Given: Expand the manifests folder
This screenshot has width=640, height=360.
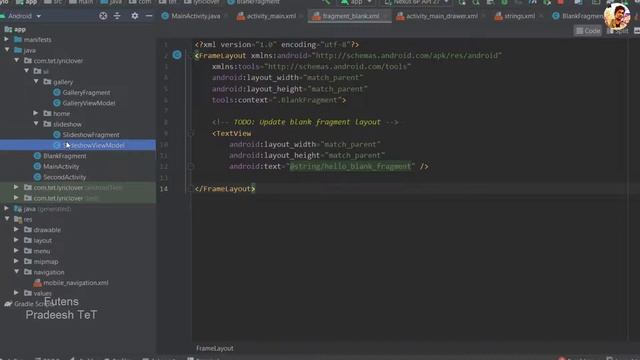Looking at the screenshot, I should point(7,39).
